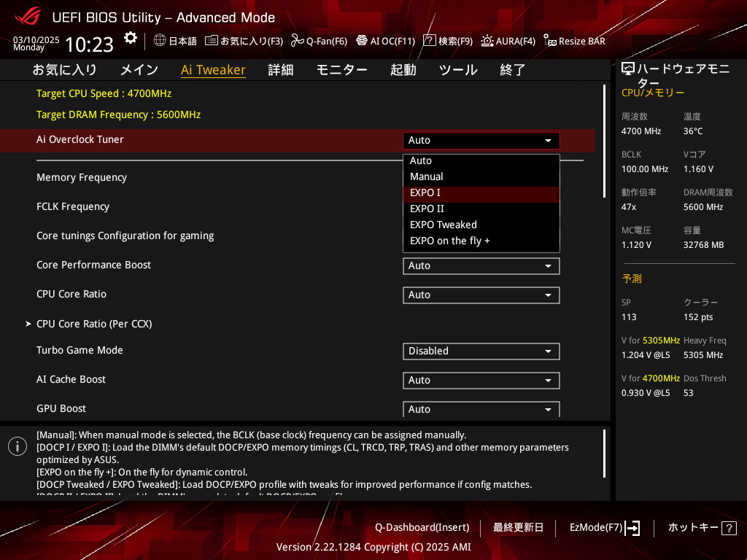Screen dimensions: 747x560
Task: Click 最終更新日 button
Action: point(518,528)
